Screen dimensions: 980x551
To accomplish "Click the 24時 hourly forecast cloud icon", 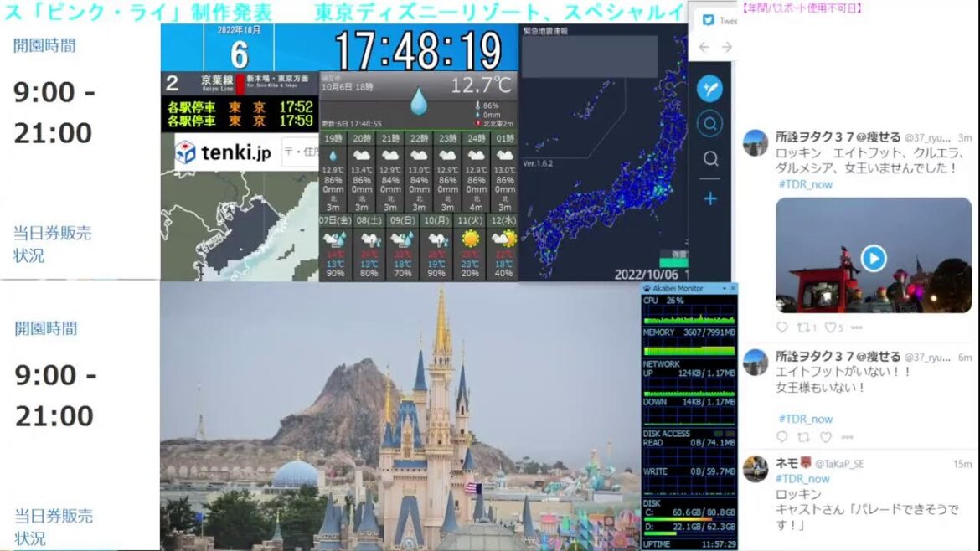I will [477, 155].
